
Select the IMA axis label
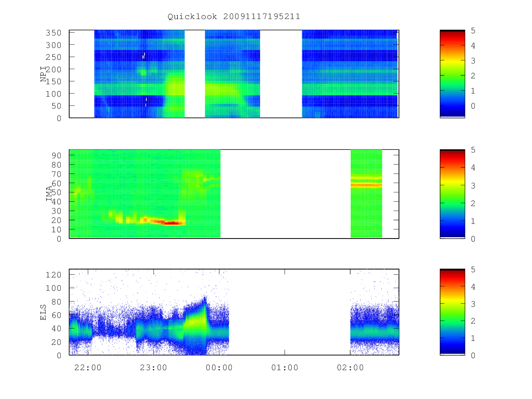49,194
